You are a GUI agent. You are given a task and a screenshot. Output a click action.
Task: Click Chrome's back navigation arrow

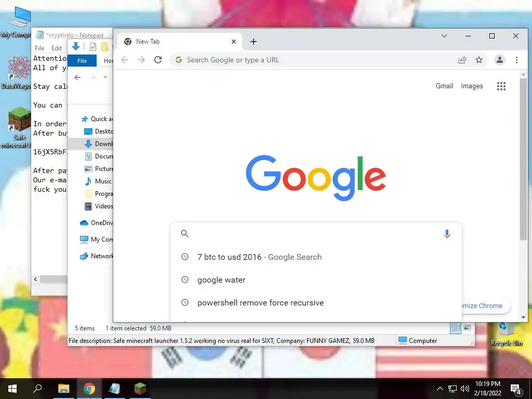click(125, 60)
